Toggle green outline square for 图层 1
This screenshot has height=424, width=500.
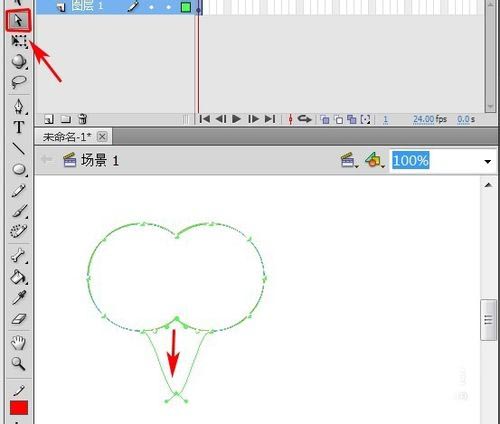click(186, 7)
